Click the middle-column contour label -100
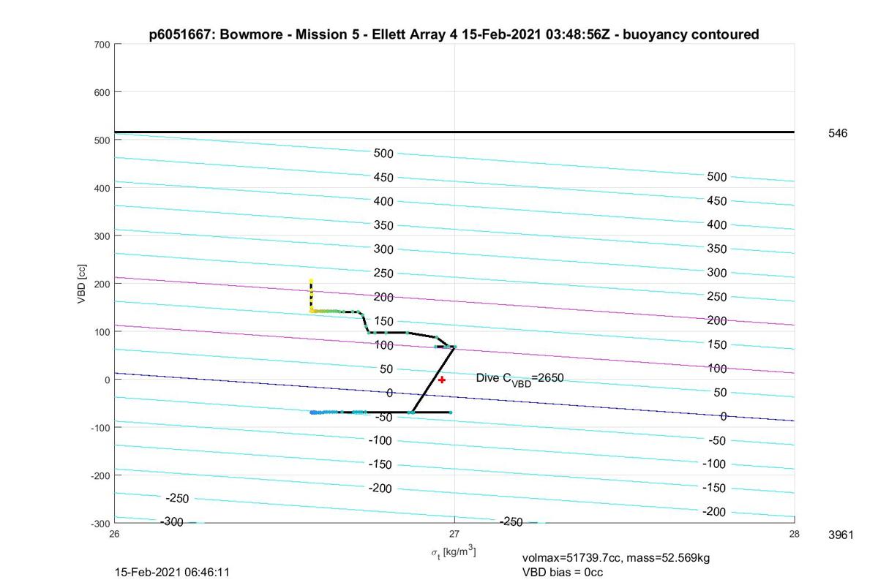Image resolution: width=878 pixels, height=588 pixels. click(380, 441)
